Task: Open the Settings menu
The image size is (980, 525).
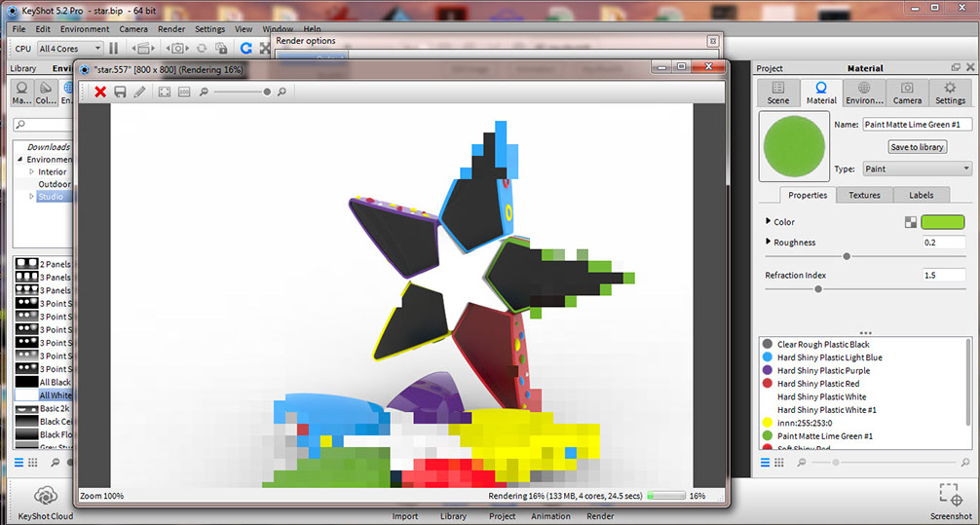Action: point(210,29)
